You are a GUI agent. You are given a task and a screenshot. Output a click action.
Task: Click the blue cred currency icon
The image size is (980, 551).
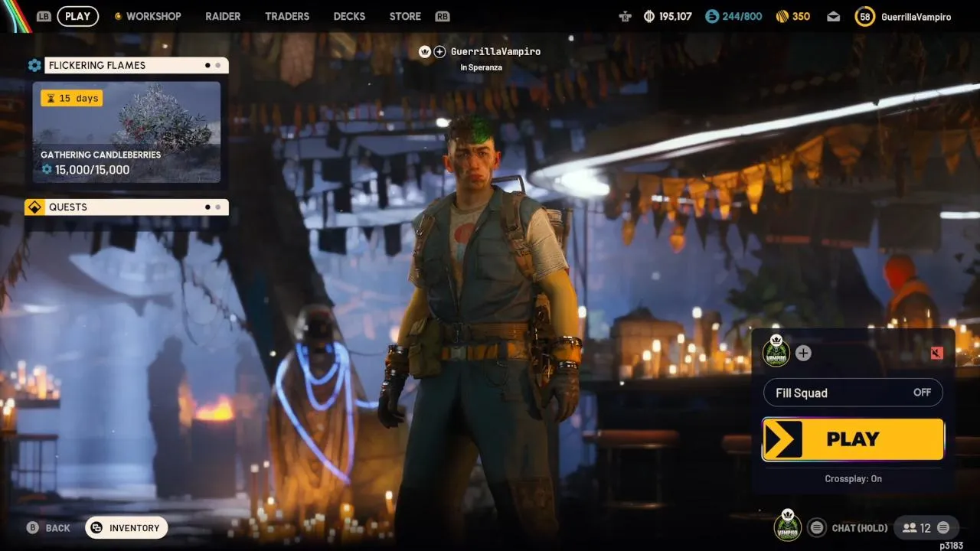click(712, 16)
